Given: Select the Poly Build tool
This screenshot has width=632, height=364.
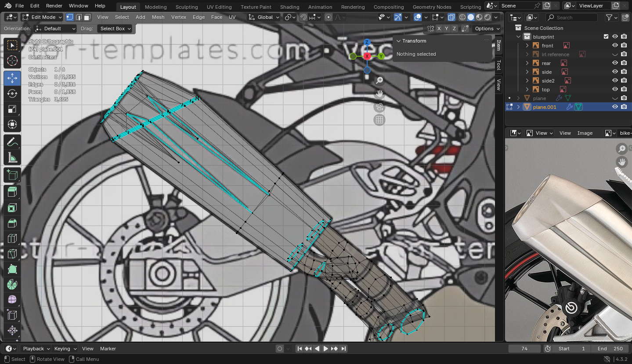Looking at the screenshot, I should click(x=12, y=269).
